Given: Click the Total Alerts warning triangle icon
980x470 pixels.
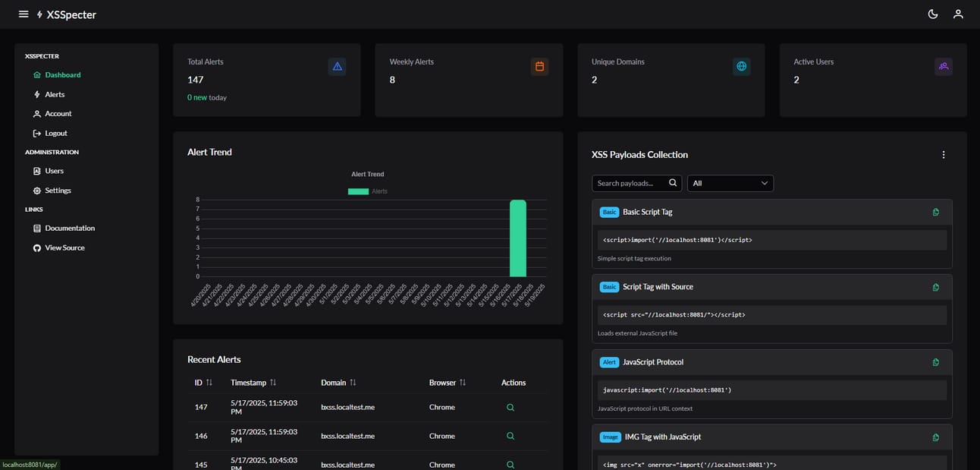Looking at the screenshot, I should click(338, 66).
